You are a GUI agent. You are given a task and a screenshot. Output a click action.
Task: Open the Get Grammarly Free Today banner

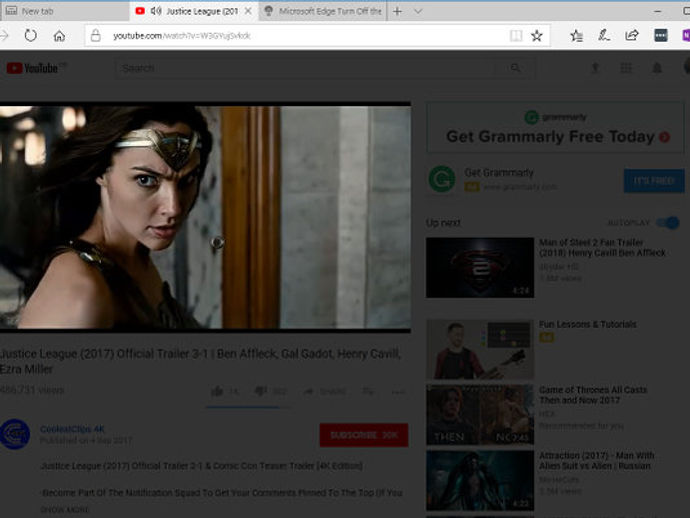point(555,128)
